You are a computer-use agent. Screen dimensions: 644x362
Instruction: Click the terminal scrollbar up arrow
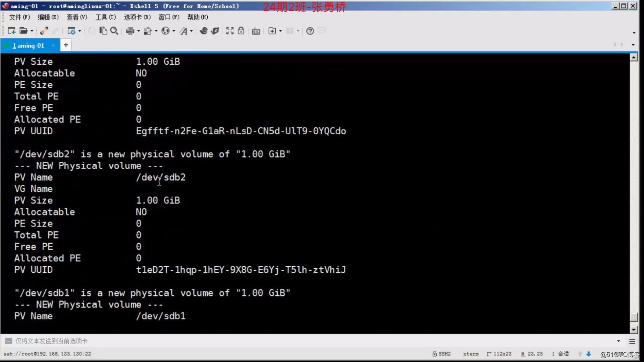tap(634, 57)
